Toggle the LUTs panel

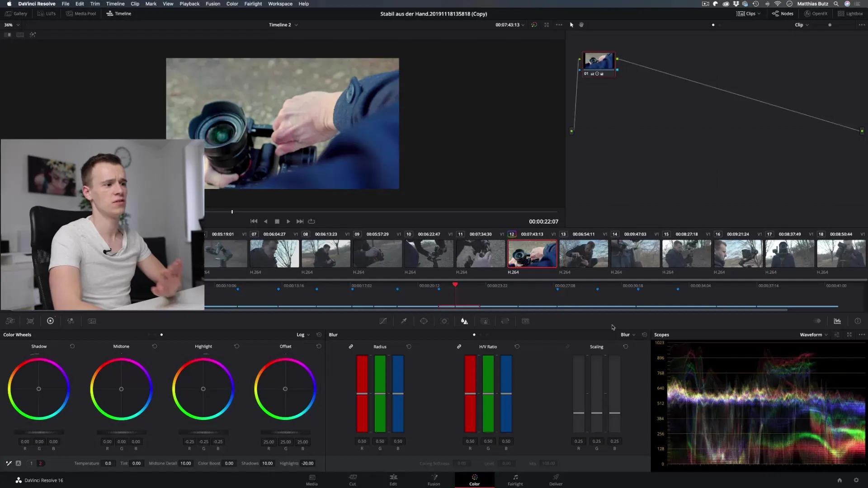[47, 14]
